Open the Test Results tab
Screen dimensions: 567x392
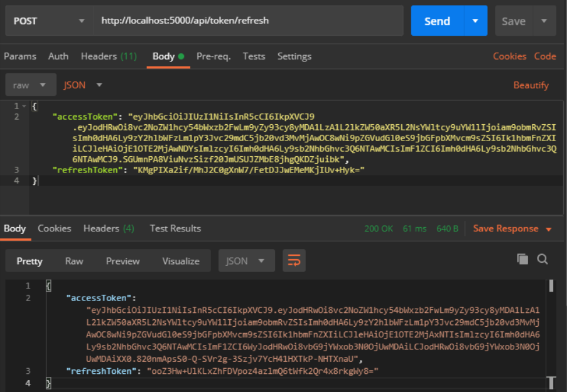point(175,228)
